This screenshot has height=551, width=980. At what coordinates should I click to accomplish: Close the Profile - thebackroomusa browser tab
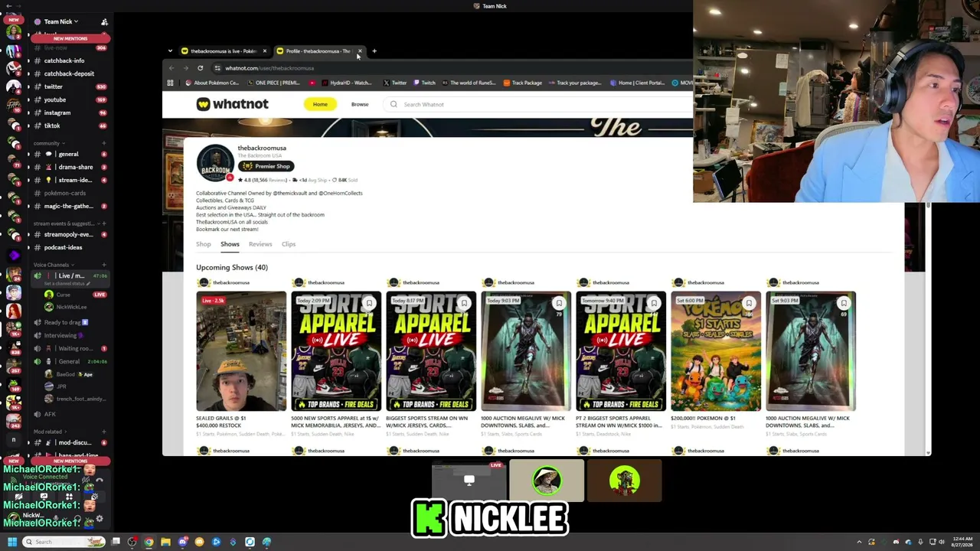pos(360,51)
